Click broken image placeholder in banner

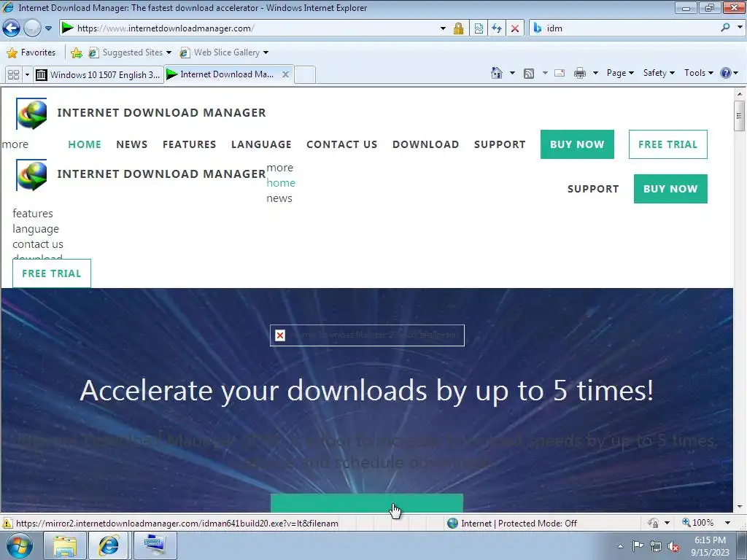pyautogui.click(x=367, y=335)
